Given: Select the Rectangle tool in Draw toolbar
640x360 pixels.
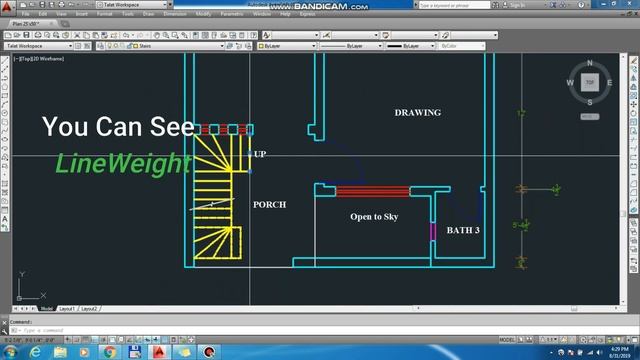Looking at the screenshot, I should (x=5, y=96).
